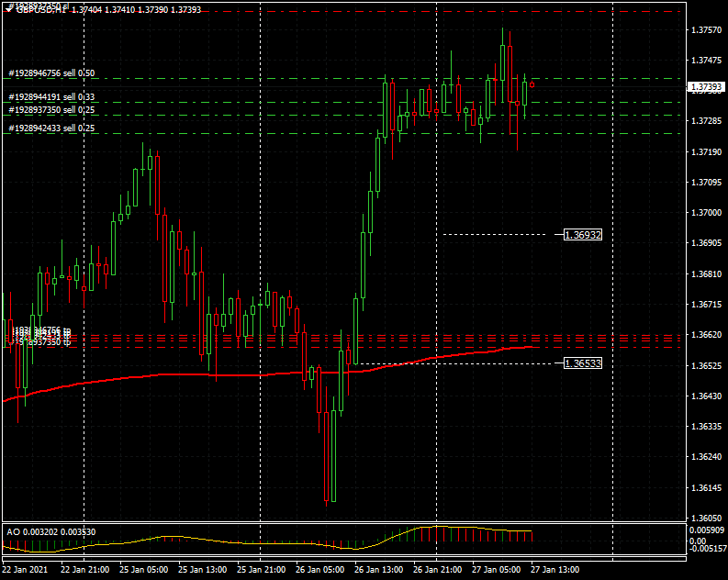Click the 1.37190 price axis value
Viewport: 728px width, 580px height.
[707, 152]
